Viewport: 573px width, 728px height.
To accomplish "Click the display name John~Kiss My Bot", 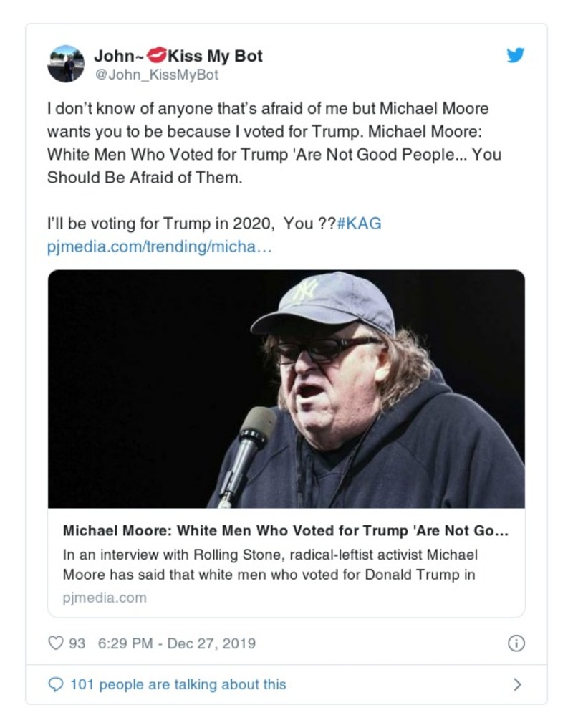I will (x=179, y=54).
